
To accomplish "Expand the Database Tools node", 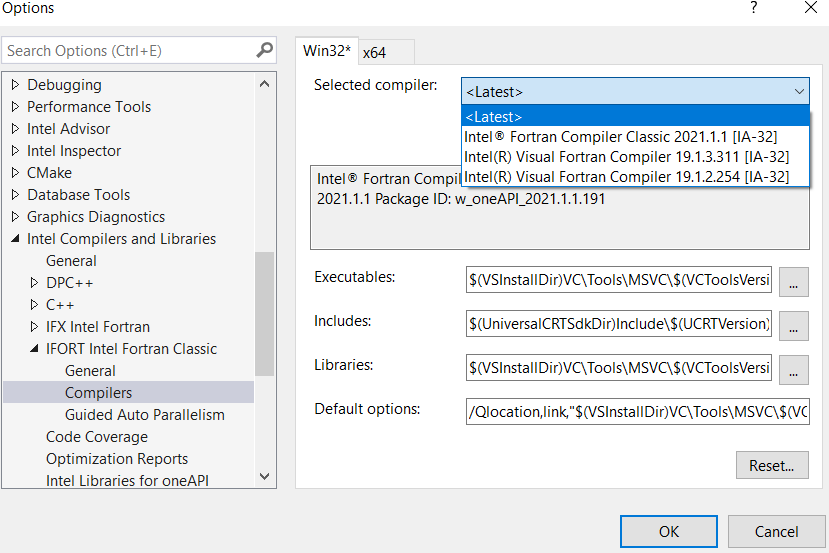I will pyautogui.click(x=15, y=195).
